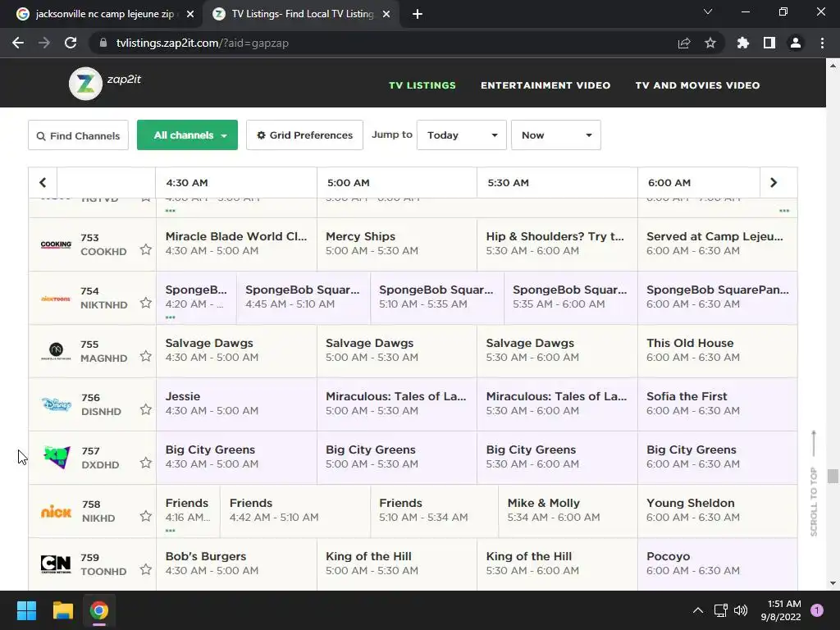840x630 pixels.
Task: Open Sofia the First at 6:00 AM
Action: pyautogui.click(x=717, y=404)
